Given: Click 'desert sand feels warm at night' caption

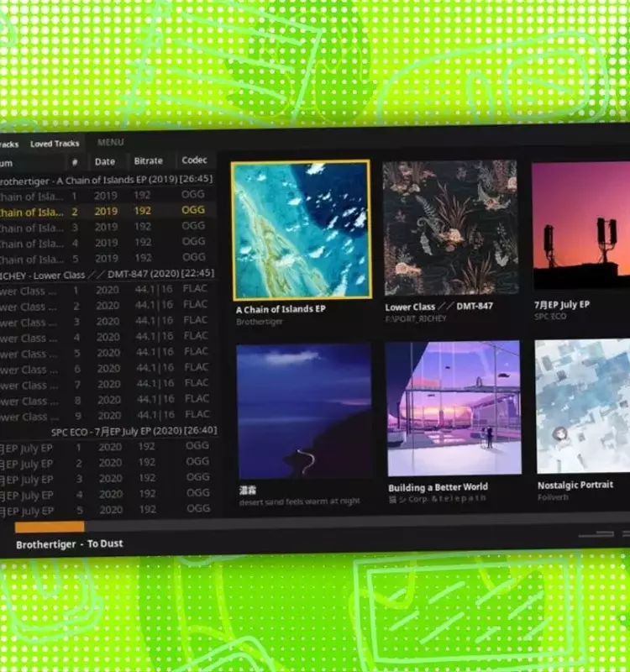Looking at the screenshot, I should coord(300,501).
